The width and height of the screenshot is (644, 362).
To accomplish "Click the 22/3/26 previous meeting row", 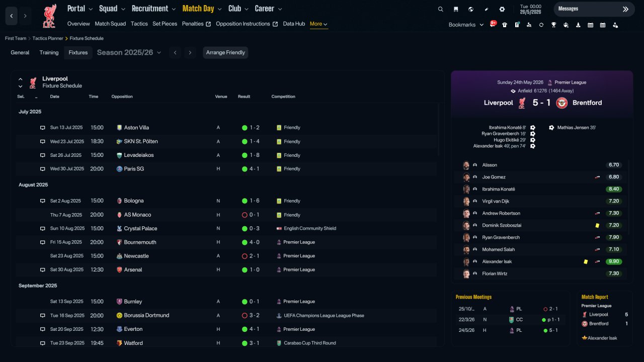I will [510, 320].
